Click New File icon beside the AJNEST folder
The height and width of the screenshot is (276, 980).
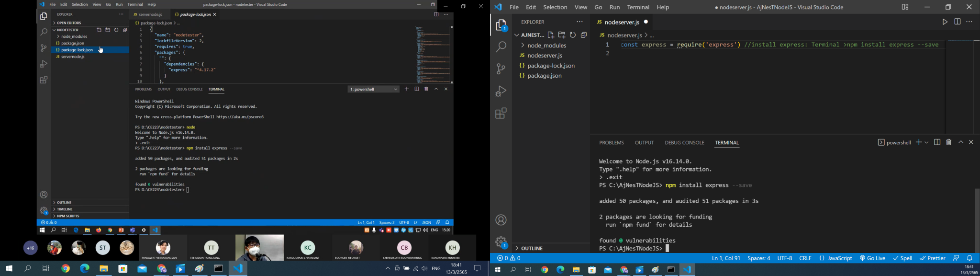(551, 35)
